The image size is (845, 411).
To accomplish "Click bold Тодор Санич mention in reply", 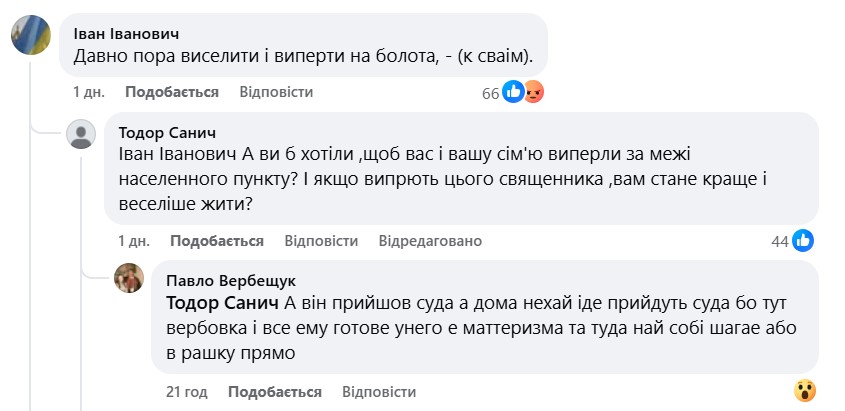I will tap(221, 303).
